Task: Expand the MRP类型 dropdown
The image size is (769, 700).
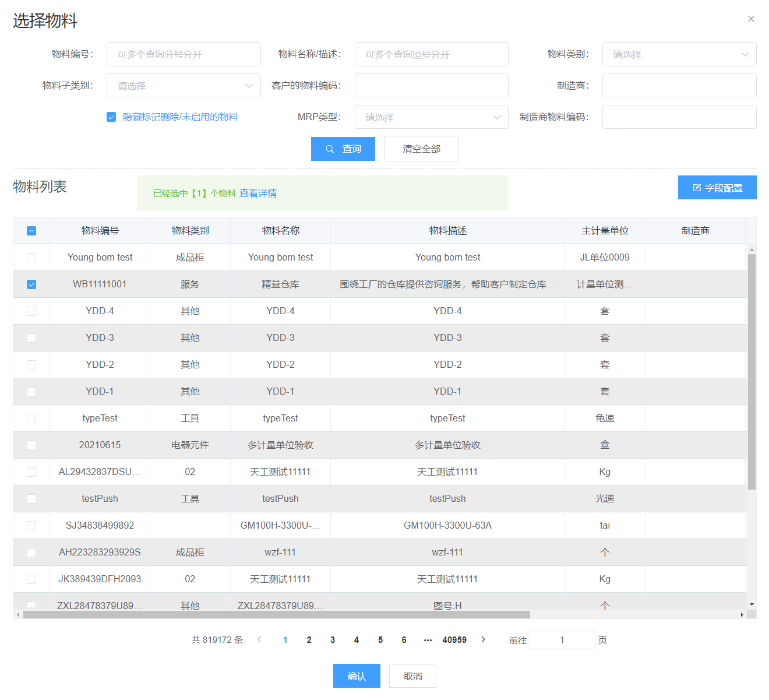Action: coord(431,117)
